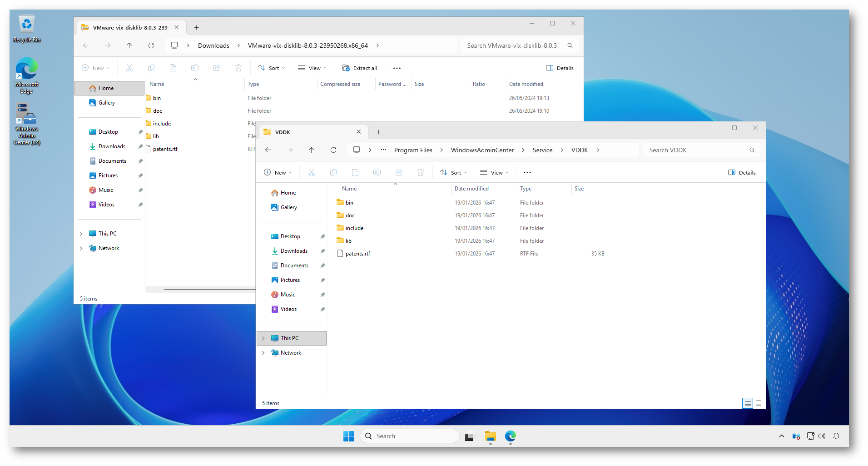Add a new tab in VDDK window
This screenshot has width=868, height=466.
[378, 132]
